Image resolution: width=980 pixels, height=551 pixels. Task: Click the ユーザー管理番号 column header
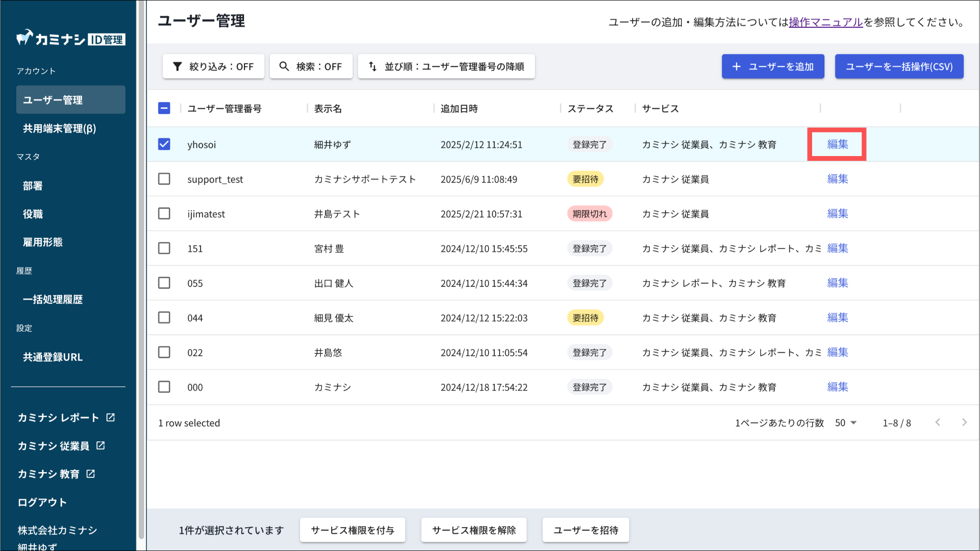tap(224, 109)
